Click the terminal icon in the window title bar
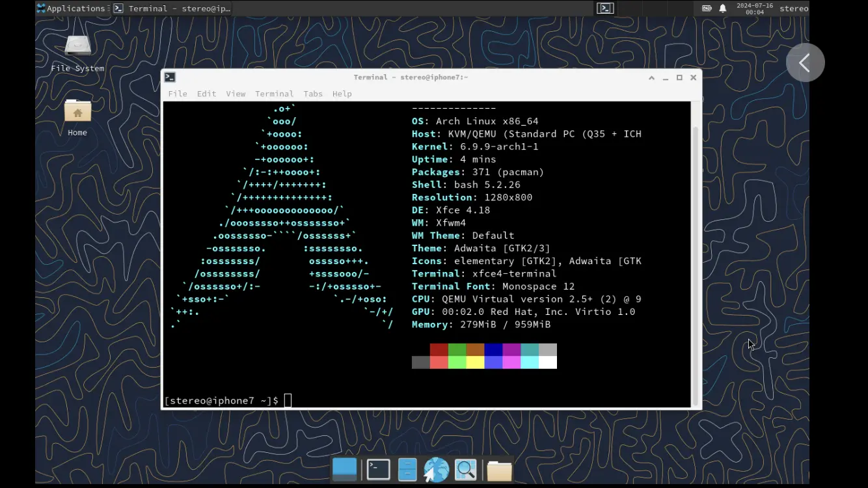This screenshot has width=868, height=488. (170, 77)
